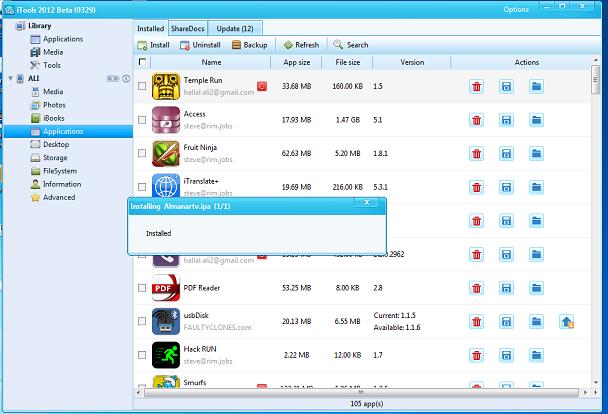The height and width of the screenshot is (414, 608).
Task: Uninstall Access using red trash icon
Action: click(x=477, y=120)
